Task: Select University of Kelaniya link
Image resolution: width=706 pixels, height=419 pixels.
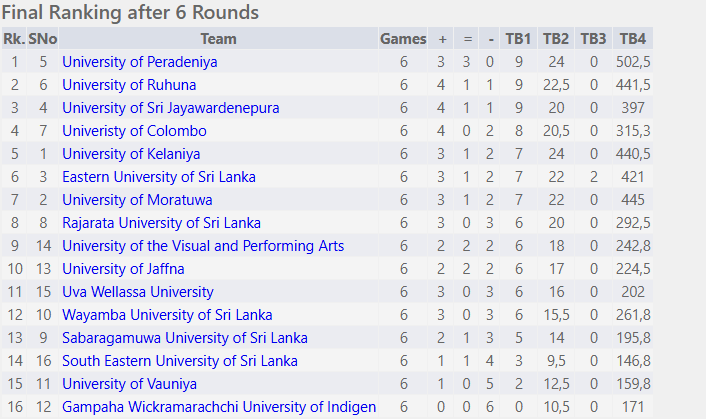Action: click(x=131, y=154)
